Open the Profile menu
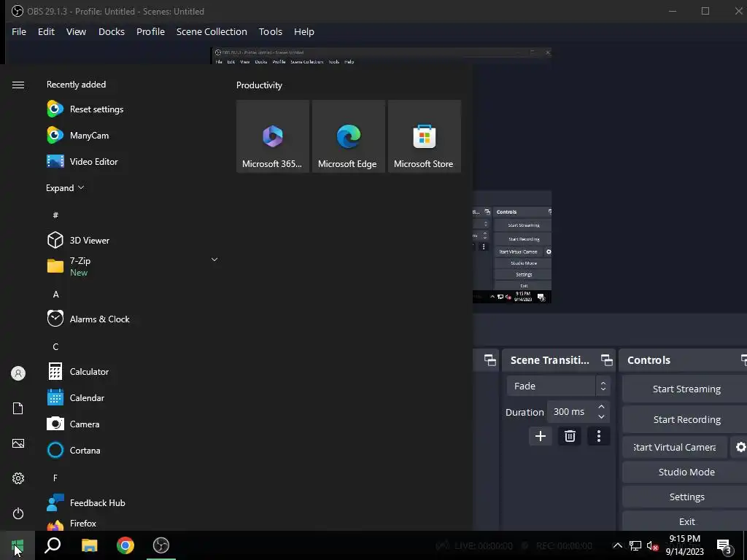747x560 pixels. click(x=150, y=31)
